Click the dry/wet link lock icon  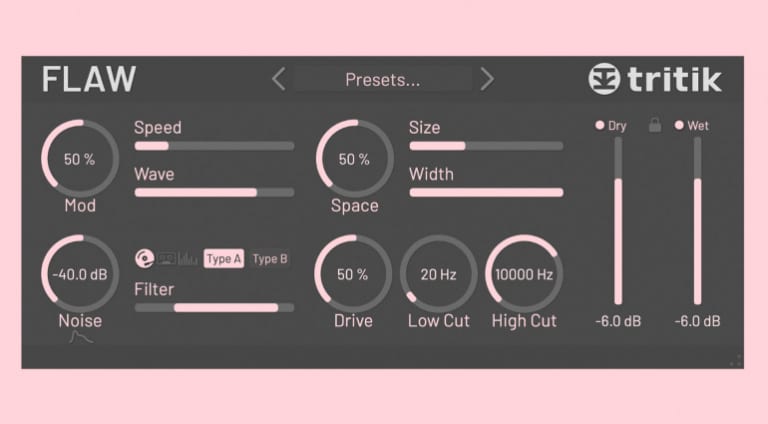tap(655, 125)
